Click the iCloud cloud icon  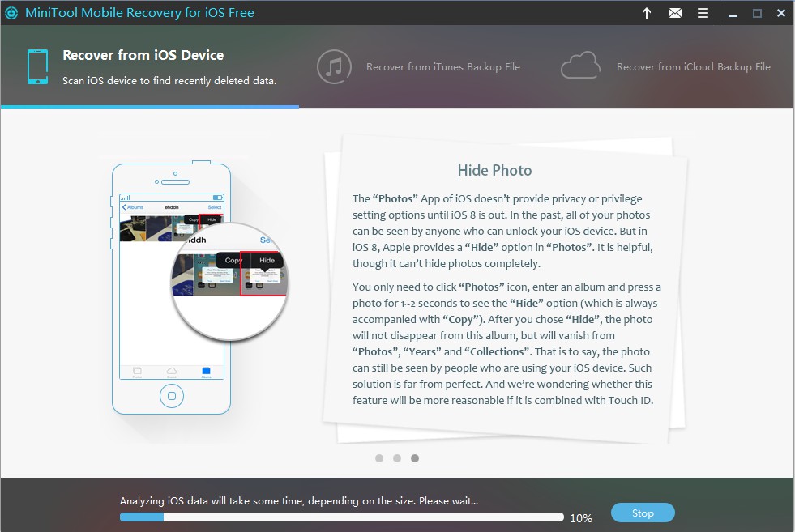[x=580, y=66]
